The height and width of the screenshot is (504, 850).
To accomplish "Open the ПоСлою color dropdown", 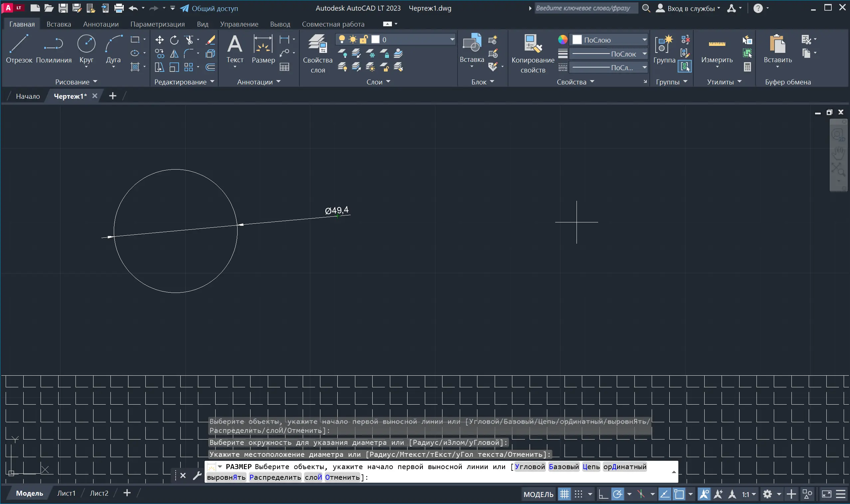I will (644, 40).
